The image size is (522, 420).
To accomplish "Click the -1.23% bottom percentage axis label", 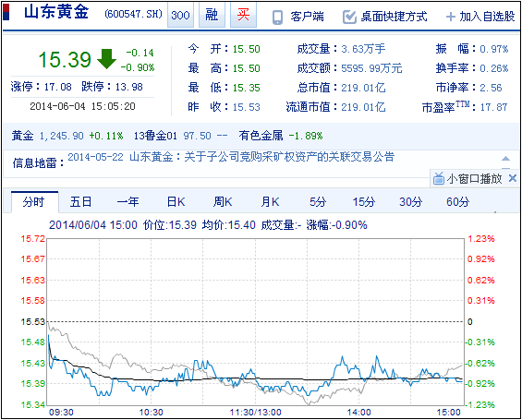I will 480,405.
